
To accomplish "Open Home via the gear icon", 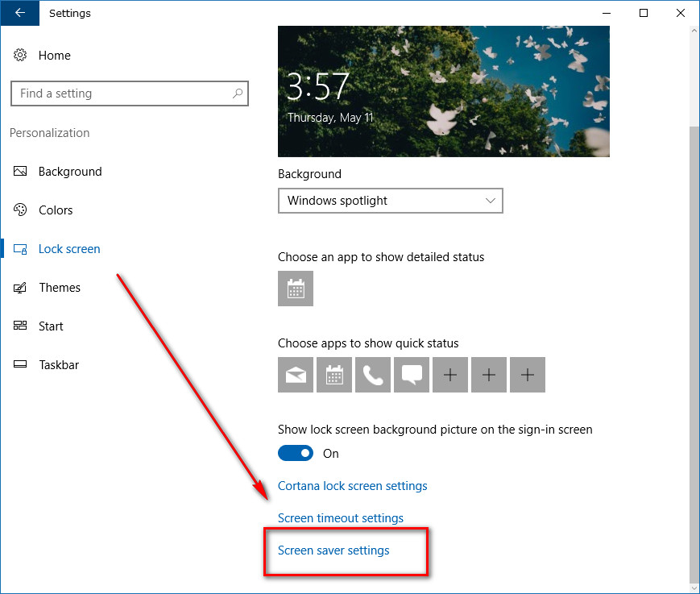I will pos(20,56).
